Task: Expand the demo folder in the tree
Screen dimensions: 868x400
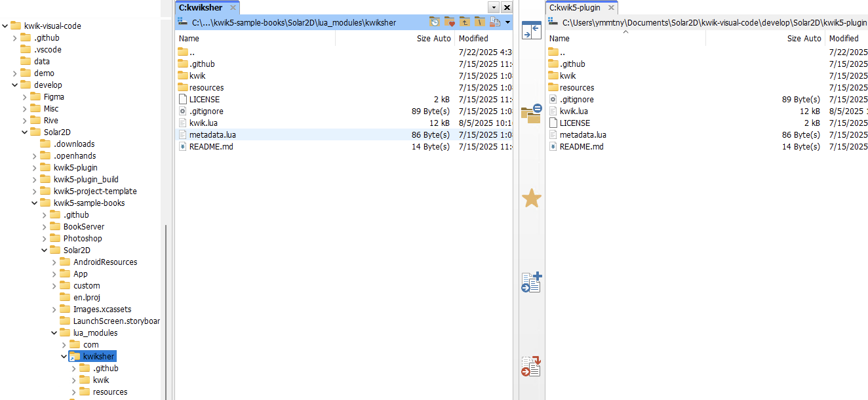Action: coord(14,73)
